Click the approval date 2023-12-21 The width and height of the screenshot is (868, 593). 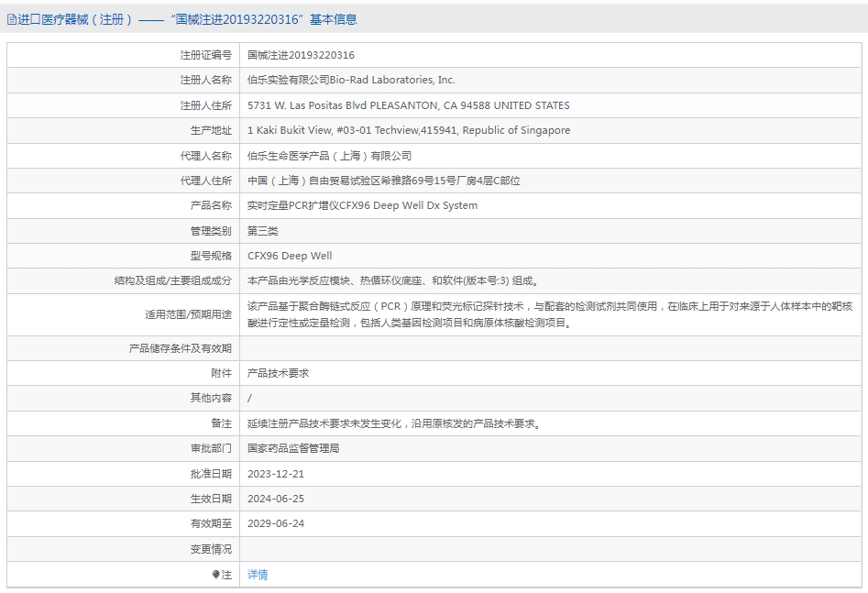click(276, 474)
